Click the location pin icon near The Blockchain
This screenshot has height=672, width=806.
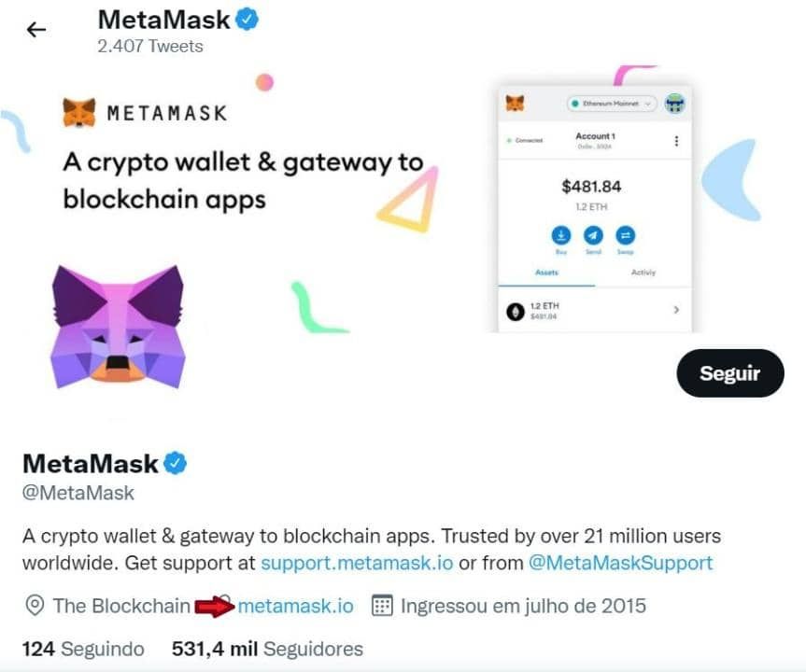click(x=33, y=606)
